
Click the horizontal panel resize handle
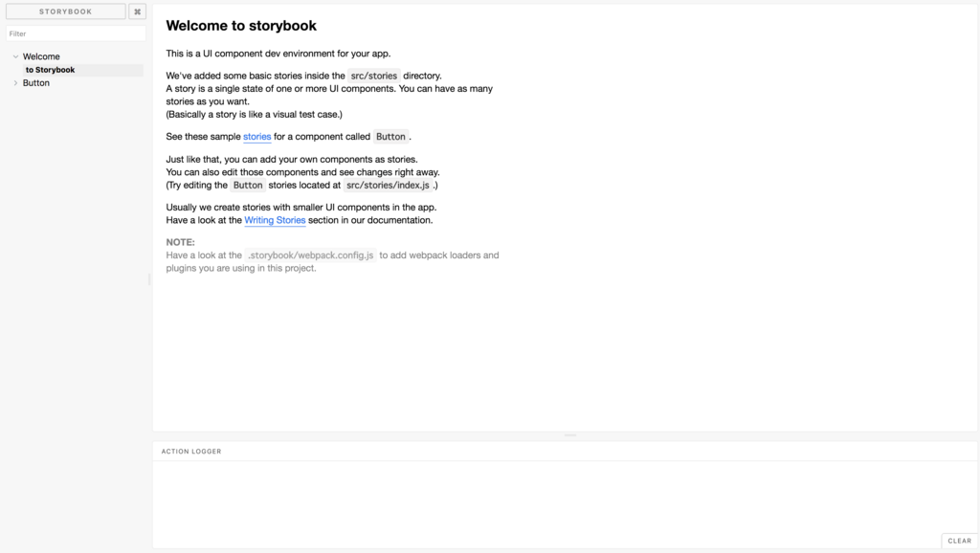(570, 435)
